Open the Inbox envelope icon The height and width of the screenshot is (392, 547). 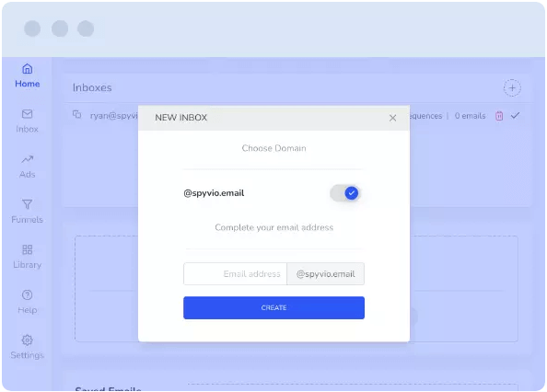[x=28, y=114]
